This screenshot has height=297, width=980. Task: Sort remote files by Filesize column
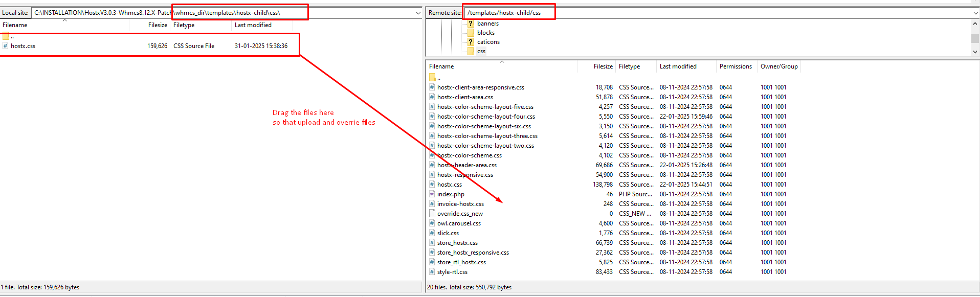tap(603, 66)
